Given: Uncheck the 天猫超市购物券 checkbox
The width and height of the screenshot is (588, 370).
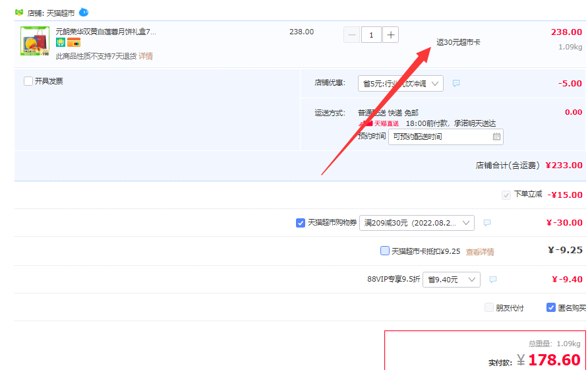Looking at the screenshot, I should click(301, 223).
